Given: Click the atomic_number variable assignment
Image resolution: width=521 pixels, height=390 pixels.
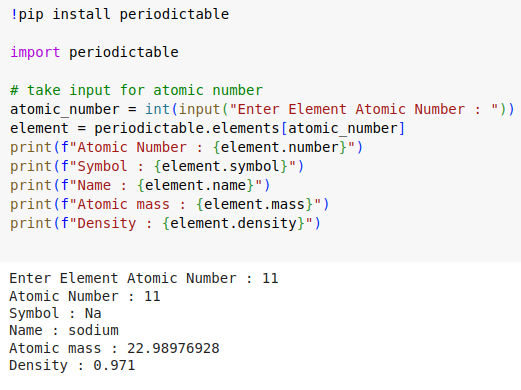Looking at the screenshot, I should [65, 109].
